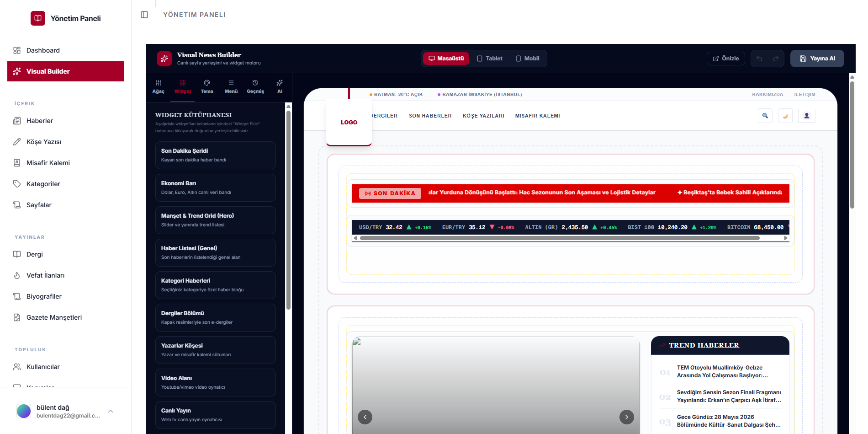Viewport: 868px width, 434px height.
Task: Switch to the Ağaç tab
Action: pyautogui.click(x=159, y=87)
